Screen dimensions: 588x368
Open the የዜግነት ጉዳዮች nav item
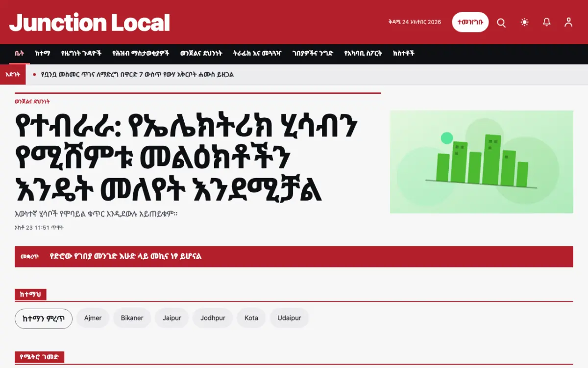[x=81, y=53]
